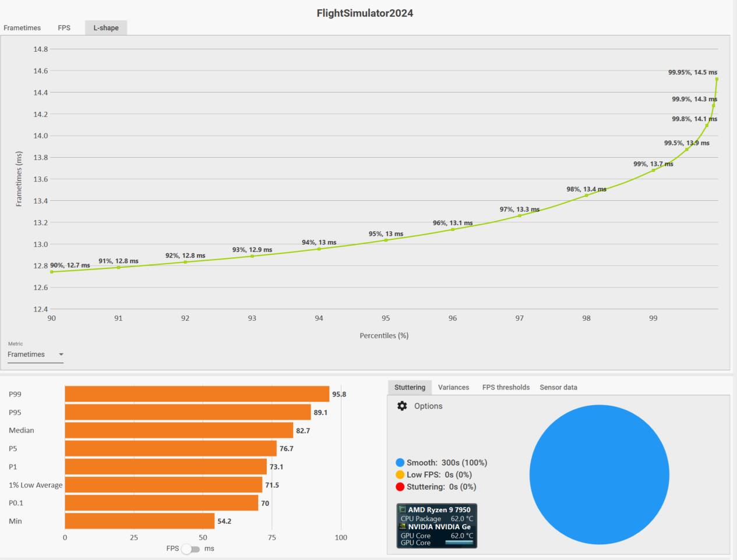The image size is (737, 560).
Task: Open the Variances tab
Action: [453, 387]
